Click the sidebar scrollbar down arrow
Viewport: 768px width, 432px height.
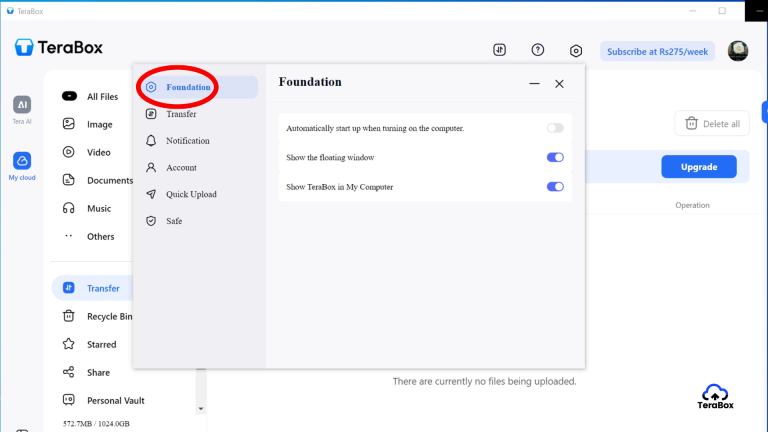coord(201,408)
